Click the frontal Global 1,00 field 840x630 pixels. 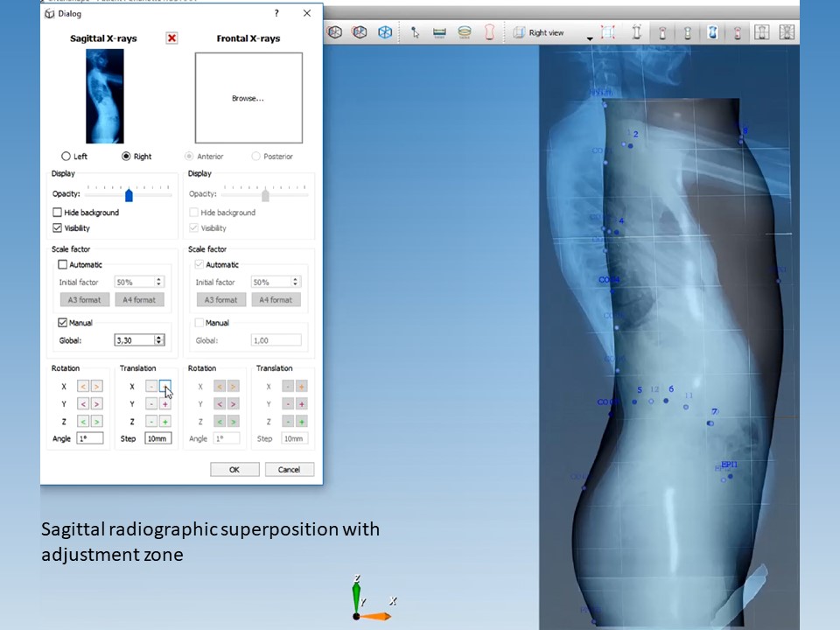tap(276, 340)
